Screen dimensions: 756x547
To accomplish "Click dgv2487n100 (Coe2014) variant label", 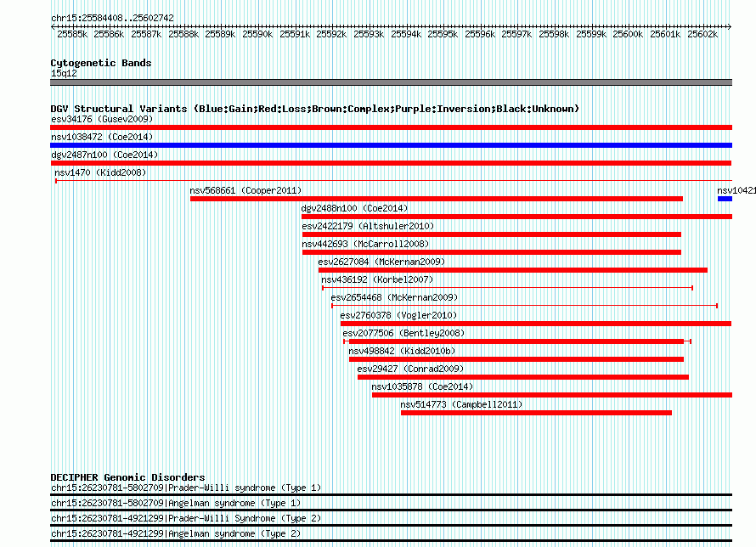I will pos(104,155).
